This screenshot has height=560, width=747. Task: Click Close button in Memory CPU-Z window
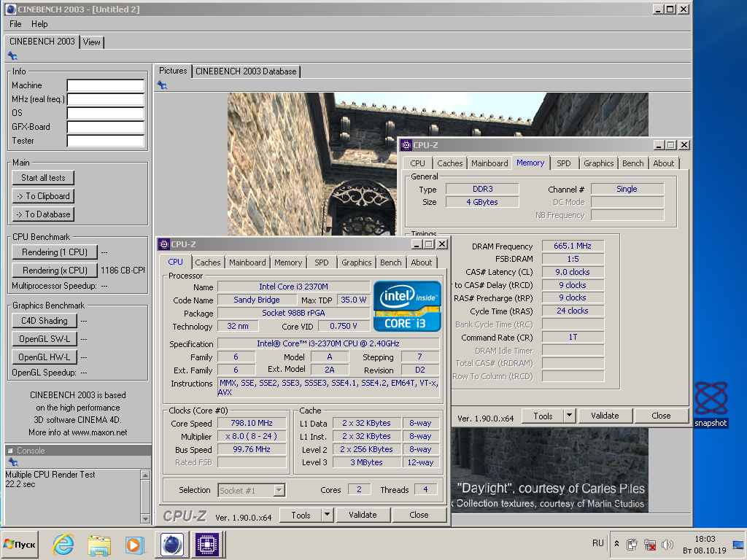(661, 416)
